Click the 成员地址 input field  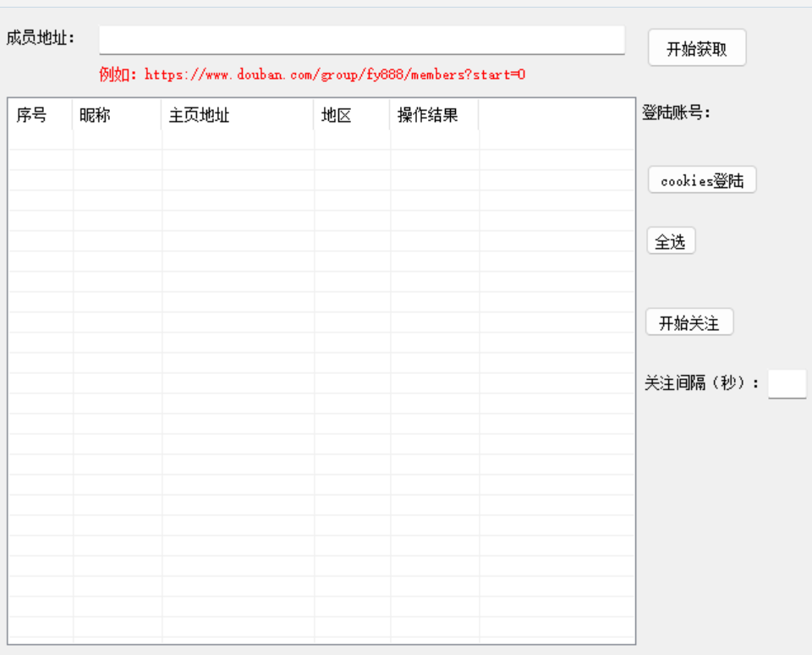(x=362, y=40)
